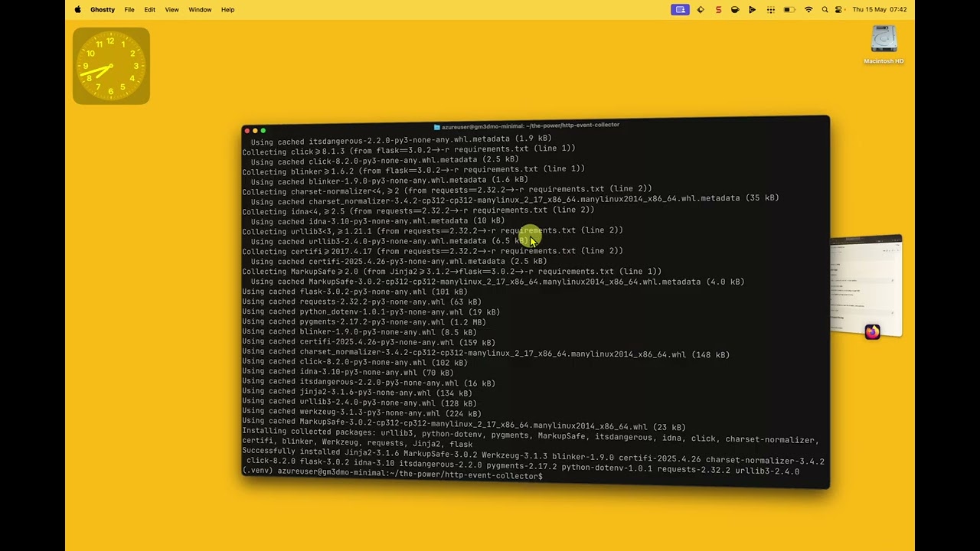Click the date and time Thu 15 May
Screen dimensions: 980x551
pos(880,9)
